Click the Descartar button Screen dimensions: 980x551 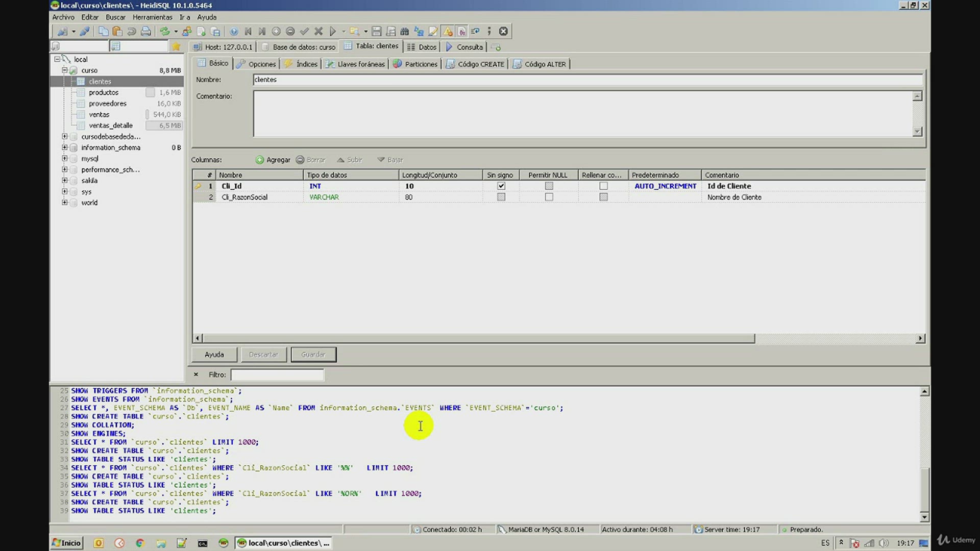tap(264, 355)
